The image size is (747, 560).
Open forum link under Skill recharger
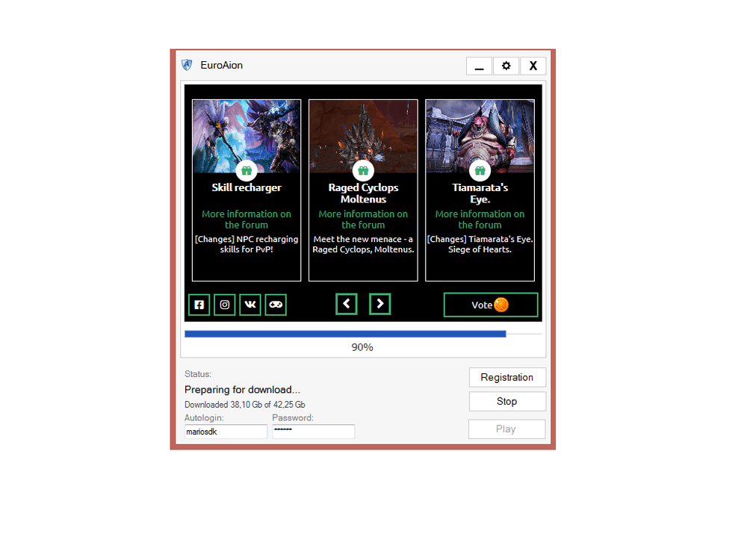point(247,219)
